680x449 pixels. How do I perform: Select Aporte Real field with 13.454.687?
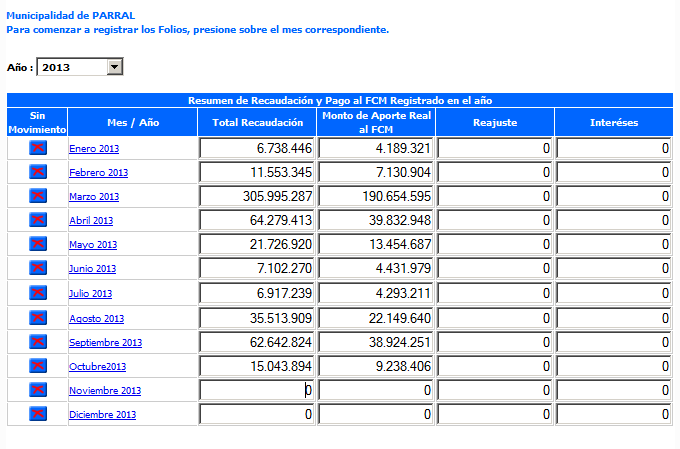click(x=376, y=244)
